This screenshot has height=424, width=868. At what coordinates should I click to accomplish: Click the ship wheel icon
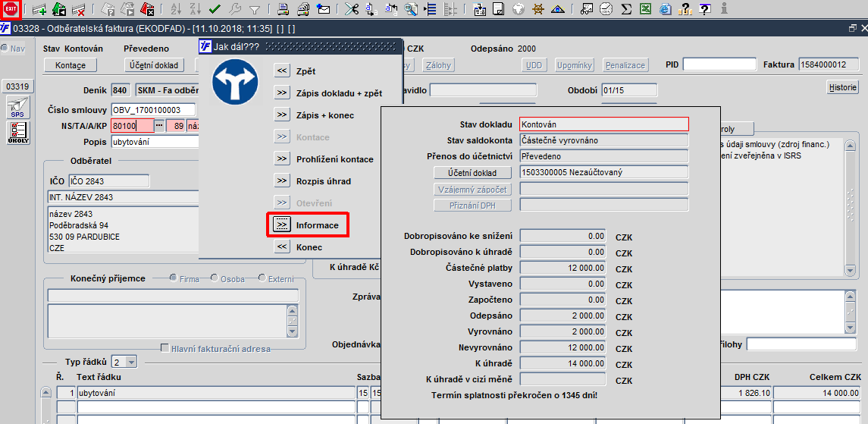point(537,9)
